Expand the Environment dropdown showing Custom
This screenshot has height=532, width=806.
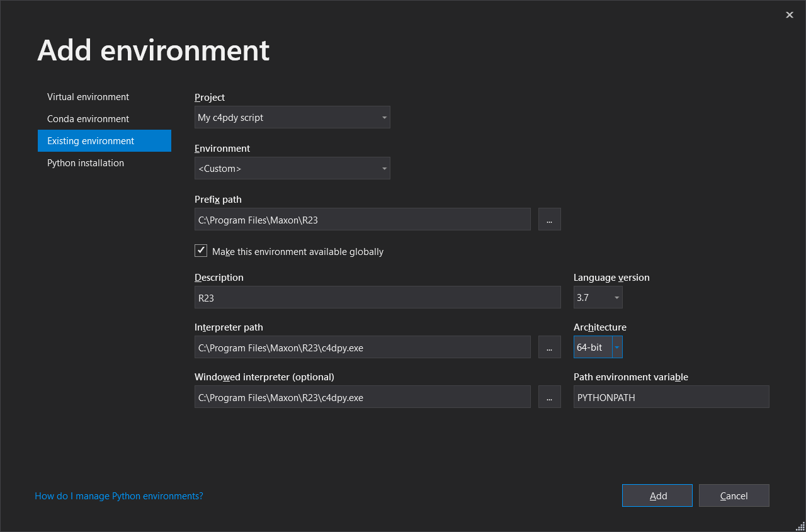point(292,168)
